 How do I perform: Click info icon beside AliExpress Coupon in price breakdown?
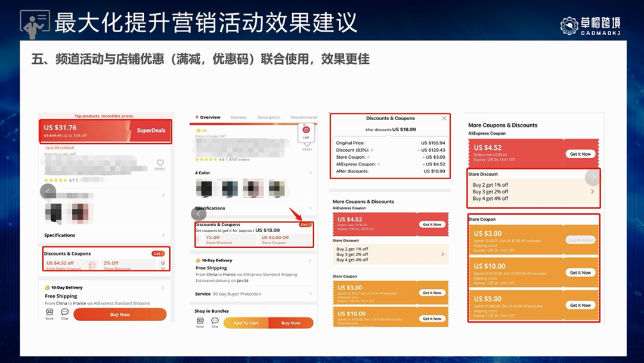(x=379, y=164)
